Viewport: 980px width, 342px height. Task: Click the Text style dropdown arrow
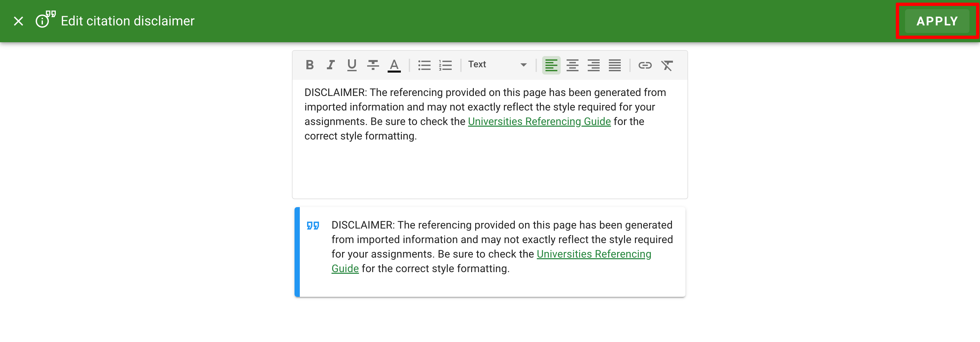coord(523,65)
